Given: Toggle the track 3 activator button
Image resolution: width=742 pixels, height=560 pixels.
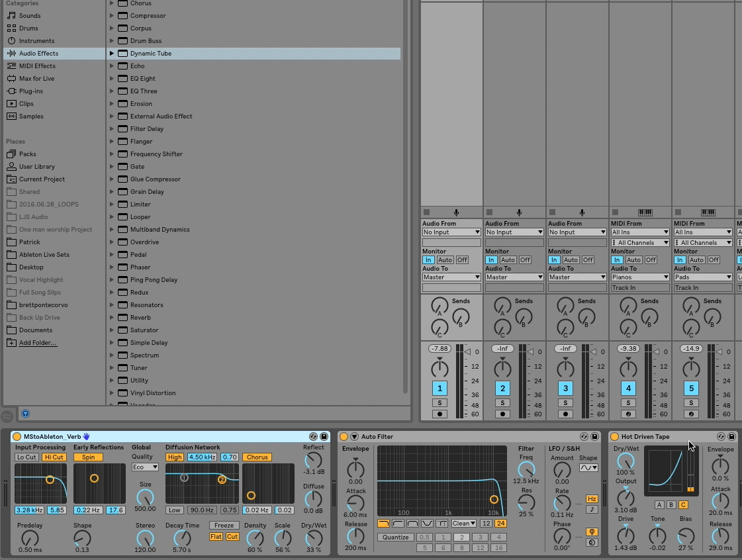Looking at the screenshot, I should [565, 389].
